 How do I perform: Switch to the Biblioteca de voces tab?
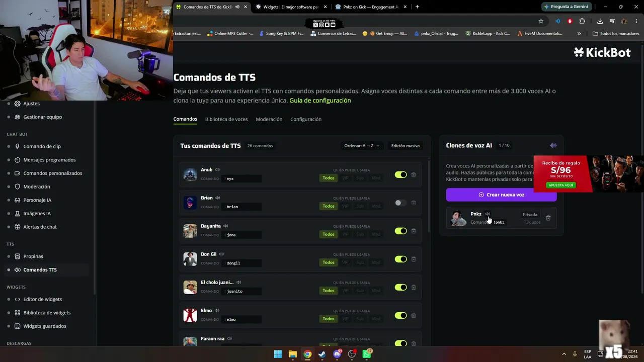click(x=226, y=119)
